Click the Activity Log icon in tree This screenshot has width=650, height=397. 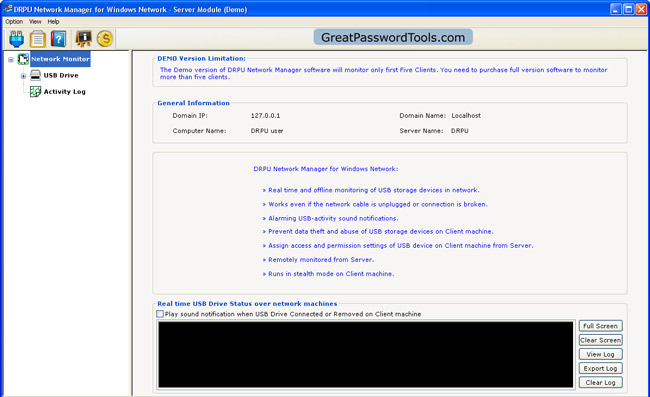pyautogui.click(x=36, y=92)
